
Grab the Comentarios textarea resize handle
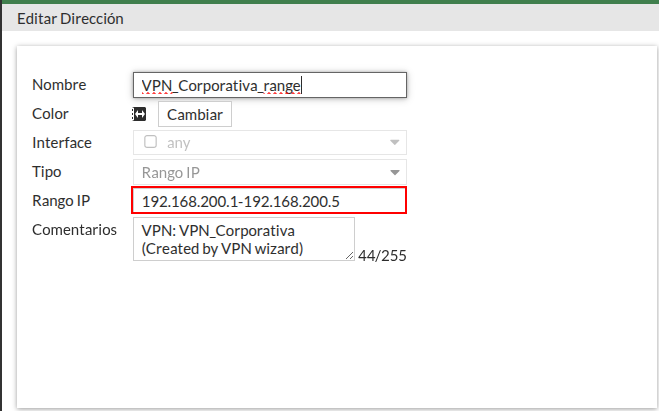tap(350, 256)
